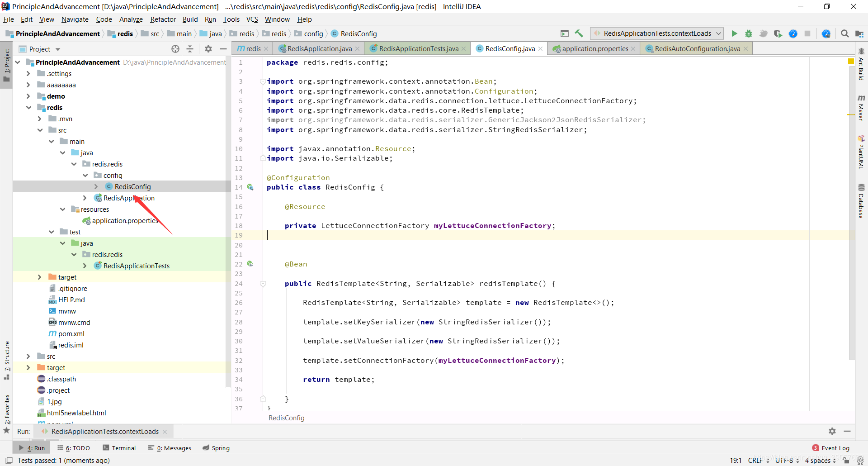The height and width of the screenshot is (466, 868).
Task: Open the run configuration dropdown
Action: click(x=657, y=33)
